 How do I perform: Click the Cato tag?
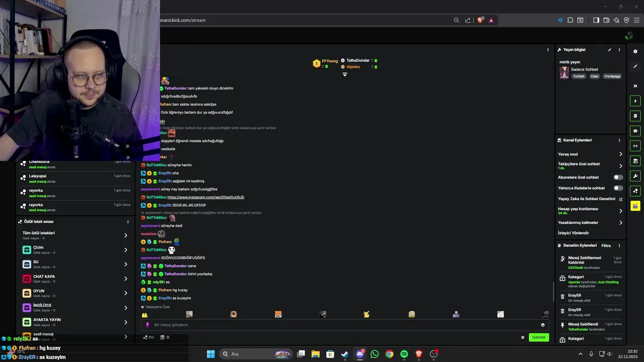click(594, 76)
